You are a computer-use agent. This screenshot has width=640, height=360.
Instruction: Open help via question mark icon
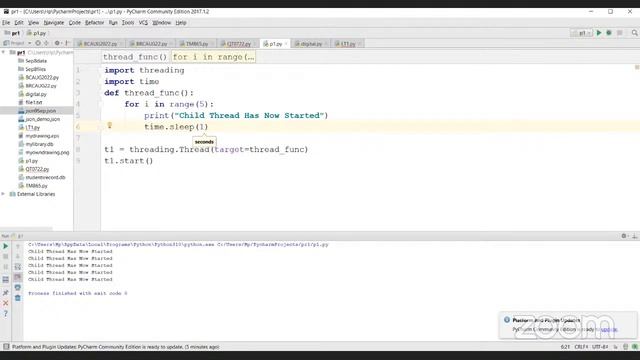pos(6,313)
